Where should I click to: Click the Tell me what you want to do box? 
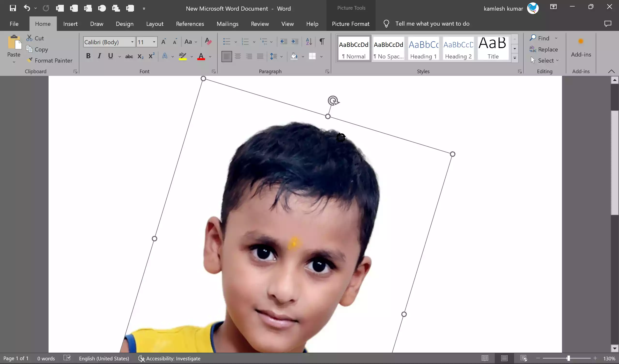coord(432,24)
